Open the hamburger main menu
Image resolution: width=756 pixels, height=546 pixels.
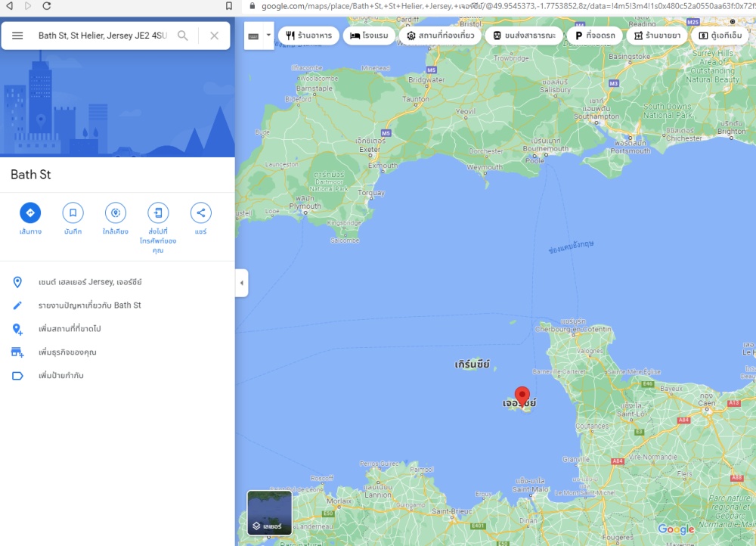pos(17,36)
